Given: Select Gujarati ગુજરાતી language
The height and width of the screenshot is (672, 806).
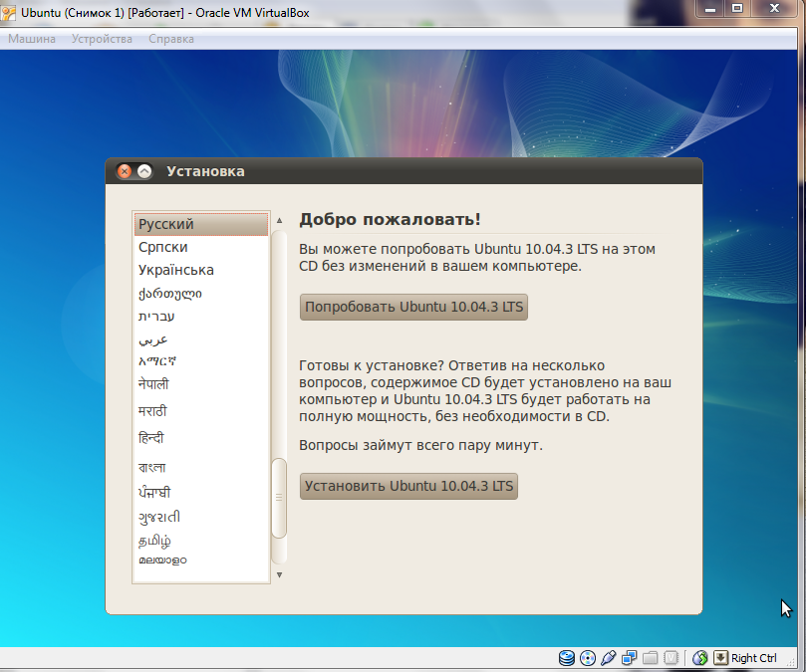Looking at the screenshot, I should tap(201, 517).
